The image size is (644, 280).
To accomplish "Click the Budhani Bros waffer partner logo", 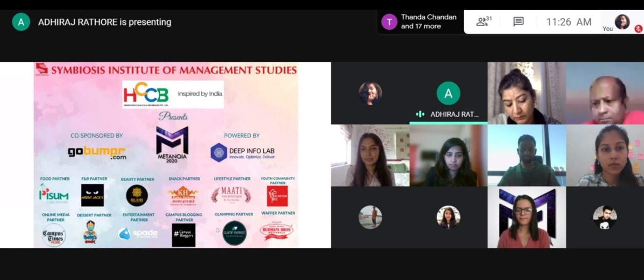I will point(276,231).
